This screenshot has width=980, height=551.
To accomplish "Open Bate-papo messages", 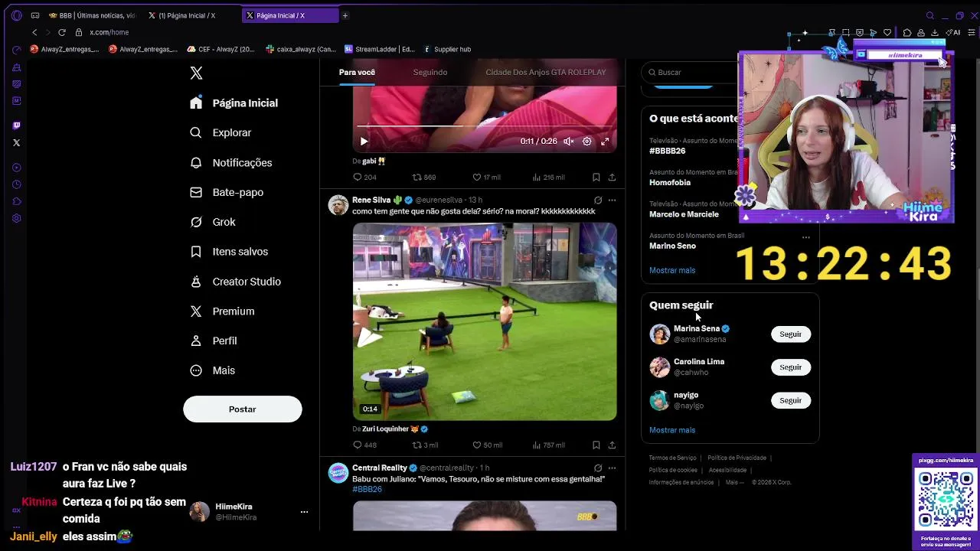I will (x=227, y=192).
